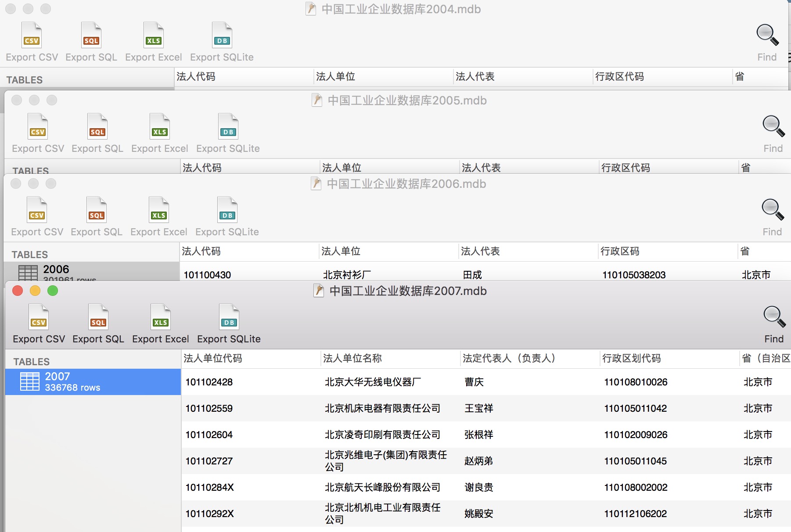Image resolution: width=791 pixels, height=532 pixels.
Task: Select the row for 北京大华无线电仪器厂
Action: tap(372, 382)
